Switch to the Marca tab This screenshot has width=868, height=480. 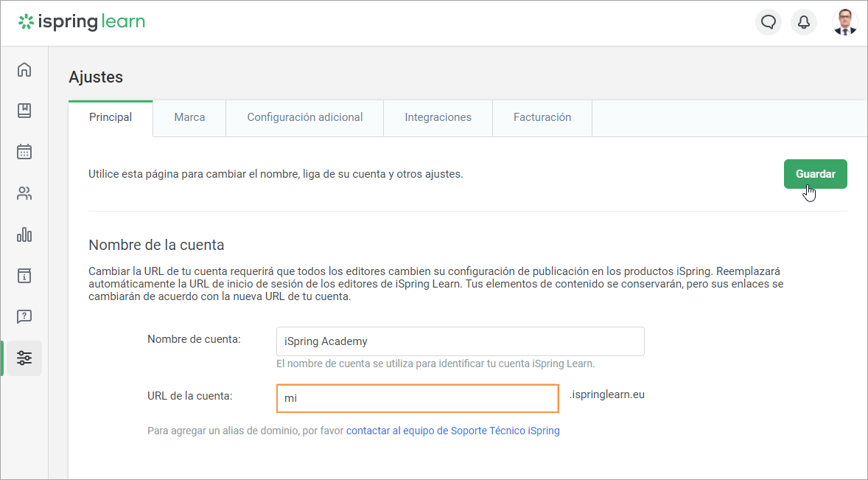point(189,117)
